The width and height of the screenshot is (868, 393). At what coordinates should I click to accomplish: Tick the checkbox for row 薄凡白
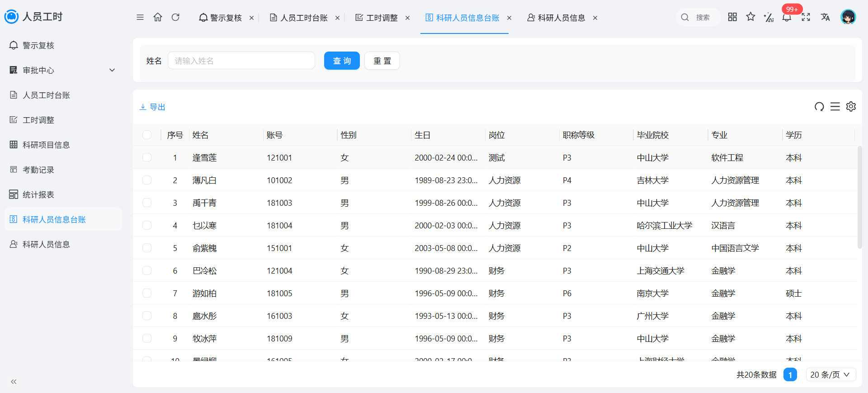pos(147,180)
